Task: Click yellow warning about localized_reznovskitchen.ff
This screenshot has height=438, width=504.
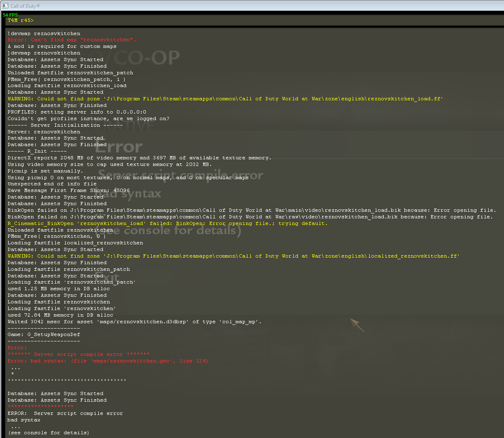Action: 233,256
